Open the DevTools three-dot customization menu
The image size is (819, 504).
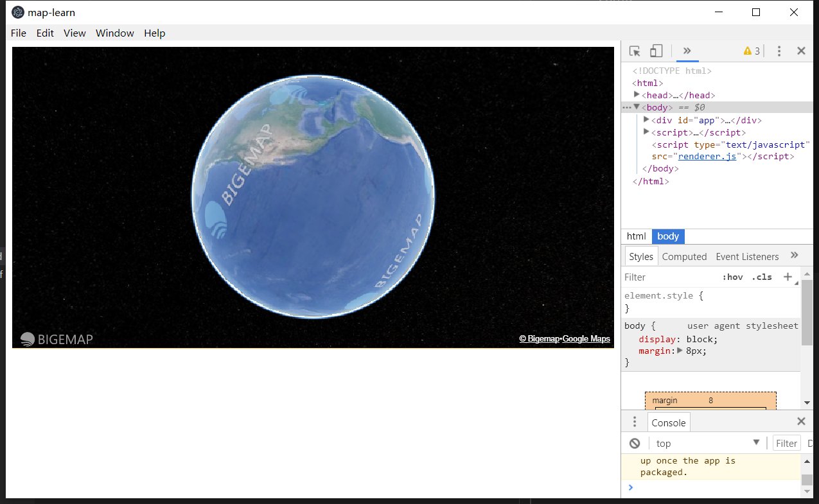click(x=779, y=51)
